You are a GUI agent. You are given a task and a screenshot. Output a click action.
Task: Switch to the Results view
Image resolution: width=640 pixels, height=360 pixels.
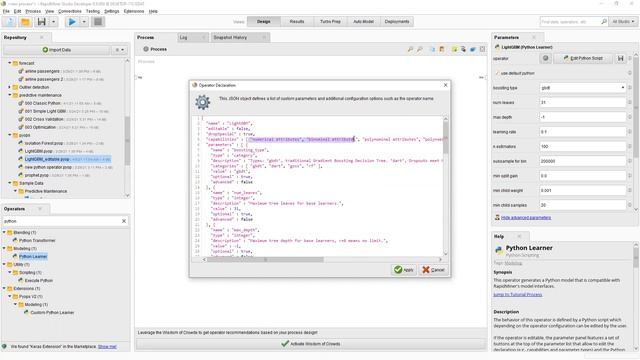tap(297, 22)
